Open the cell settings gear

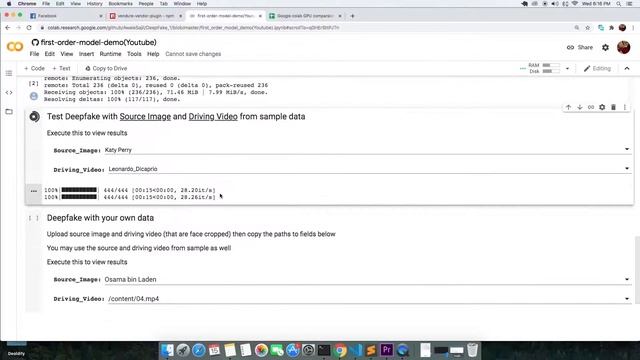(602, 107)
